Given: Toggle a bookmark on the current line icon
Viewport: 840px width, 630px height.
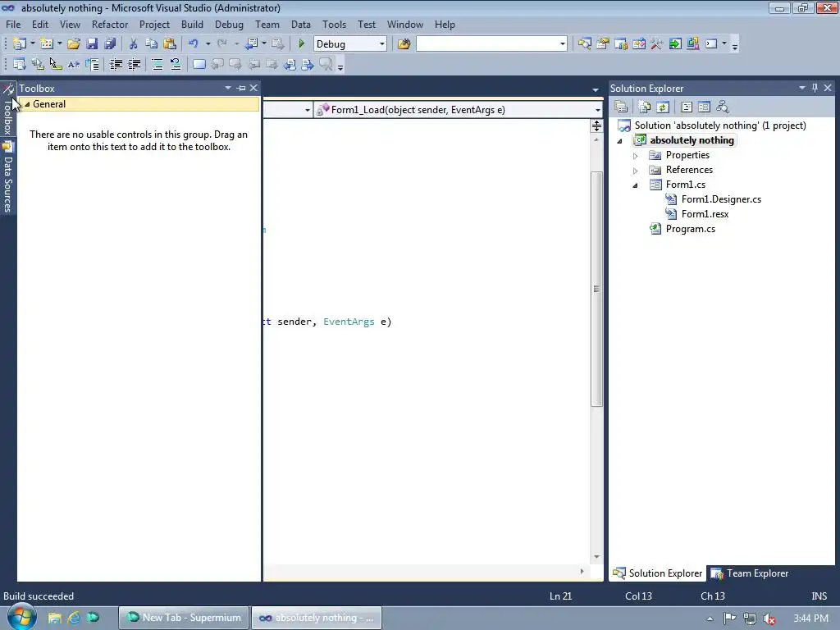Looking at the screenshot, I should click(199, 64).
